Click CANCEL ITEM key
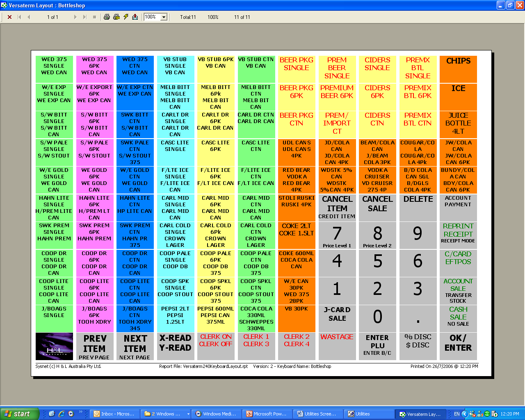 337,208
